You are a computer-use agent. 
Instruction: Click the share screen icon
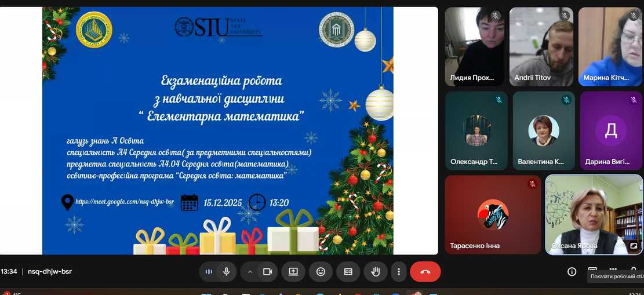point(293,271)
